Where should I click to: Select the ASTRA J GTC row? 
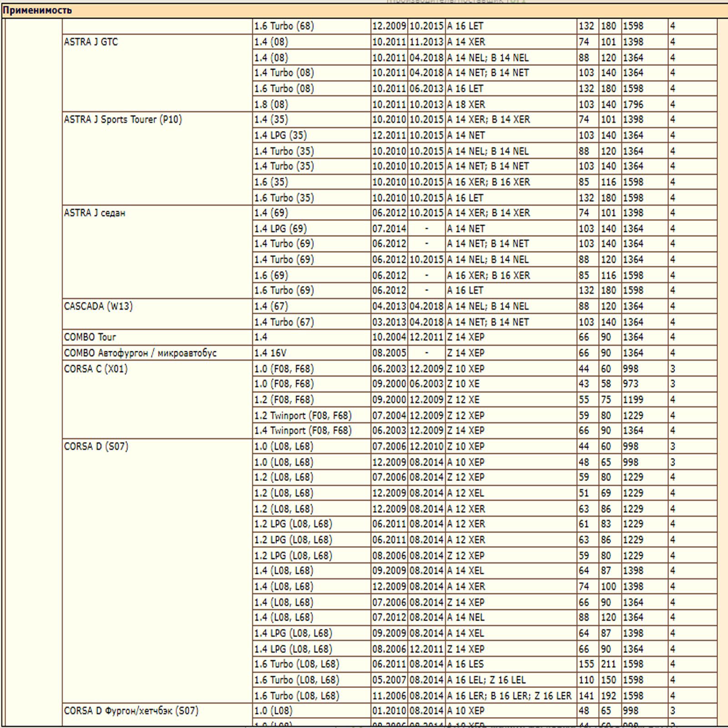point(91,41)
